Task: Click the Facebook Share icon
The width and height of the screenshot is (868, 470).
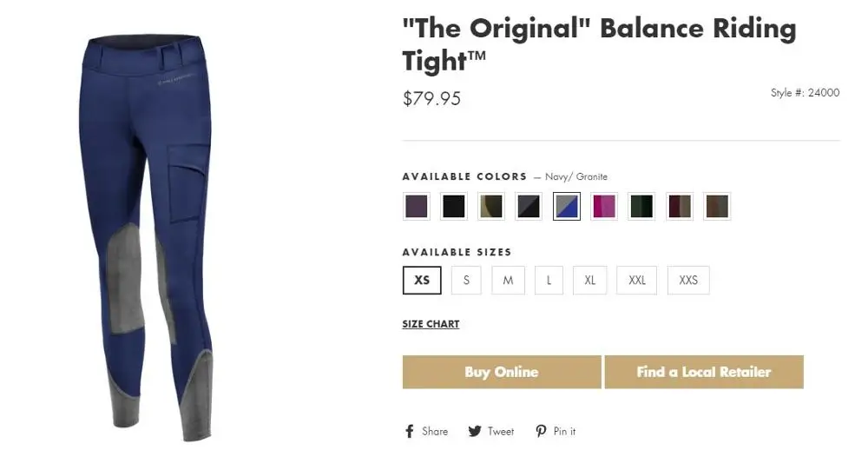Action: [410, 432]
